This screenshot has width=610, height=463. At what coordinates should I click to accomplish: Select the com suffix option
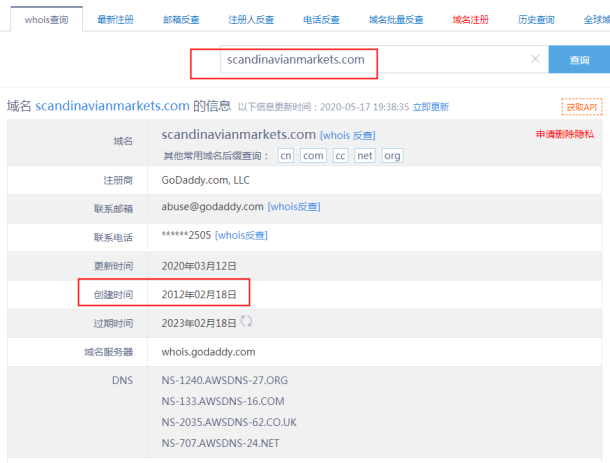click(313, 156)
